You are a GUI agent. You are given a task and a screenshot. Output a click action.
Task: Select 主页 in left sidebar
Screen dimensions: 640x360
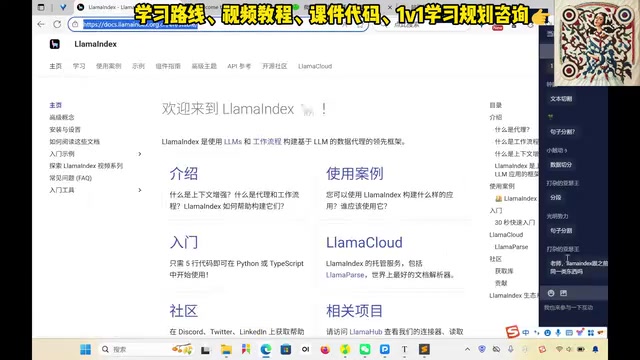click(56, 105)
